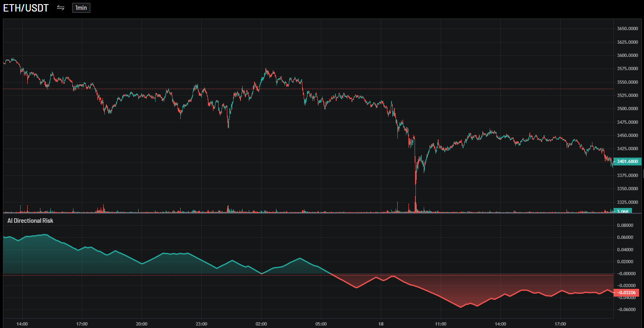Screen dimensions: 644x328
Task: Click where risk line turns green to red
Action: tap(332, 274)
